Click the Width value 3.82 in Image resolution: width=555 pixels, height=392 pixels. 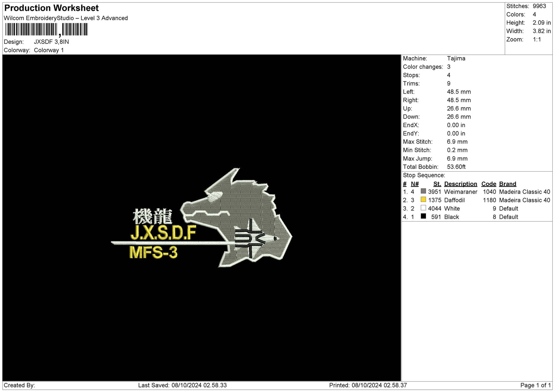[x=542, y=31]
